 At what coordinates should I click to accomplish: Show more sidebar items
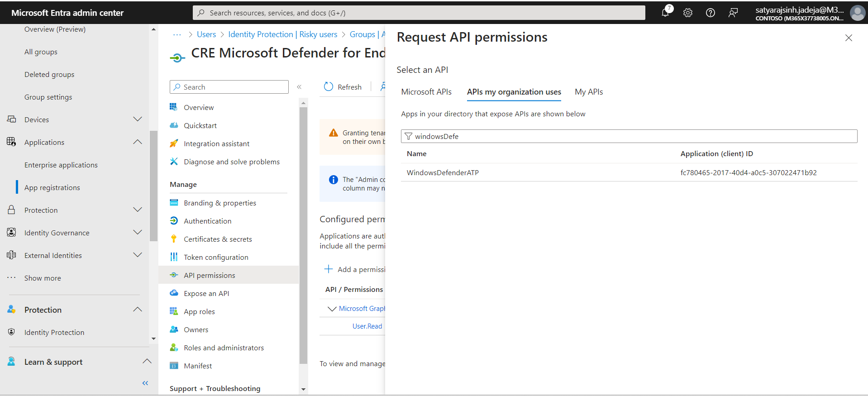coord(43,278)
